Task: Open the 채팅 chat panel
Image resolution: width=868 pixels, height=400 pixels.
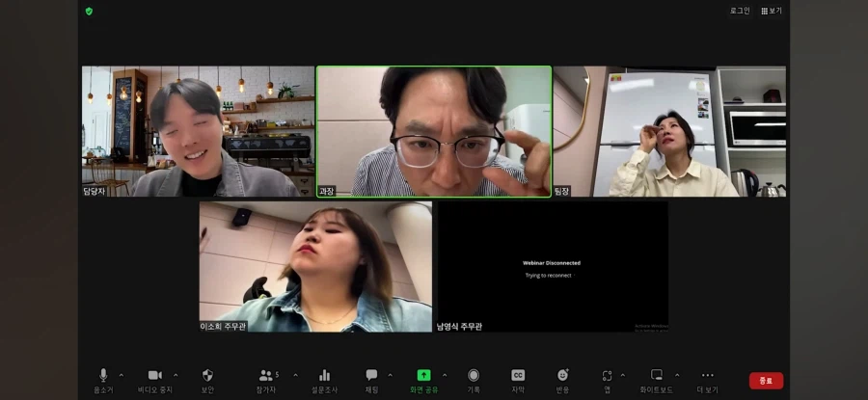Action: 371,381
